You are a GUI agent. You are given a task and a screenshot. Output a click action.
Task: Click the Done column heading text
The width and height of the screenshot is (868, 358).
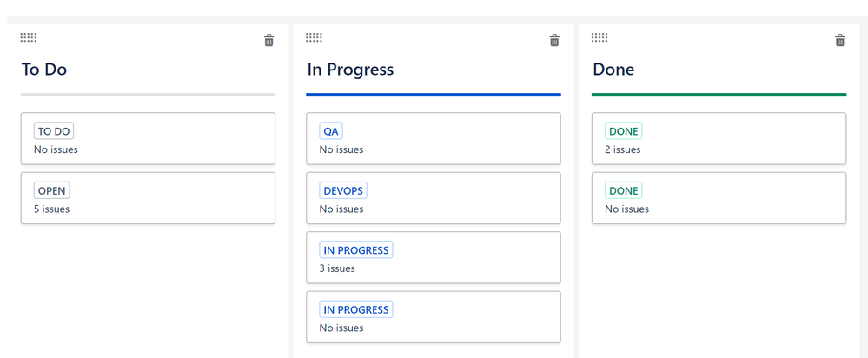coord(613,70)
